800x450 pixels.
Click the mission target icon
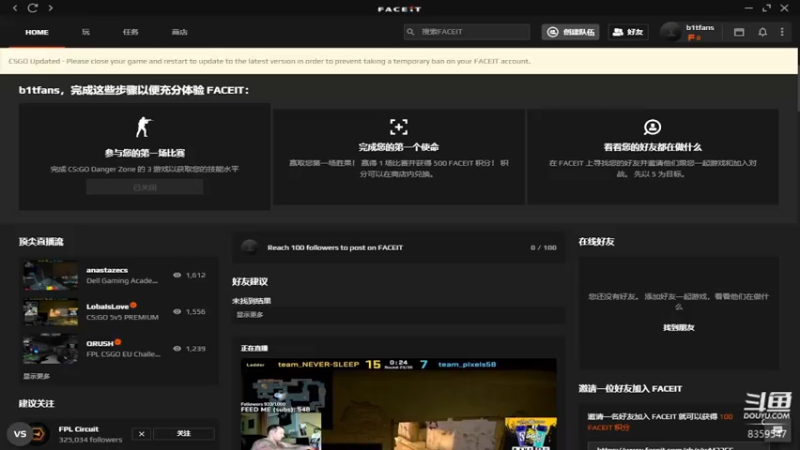coord(398,127)
